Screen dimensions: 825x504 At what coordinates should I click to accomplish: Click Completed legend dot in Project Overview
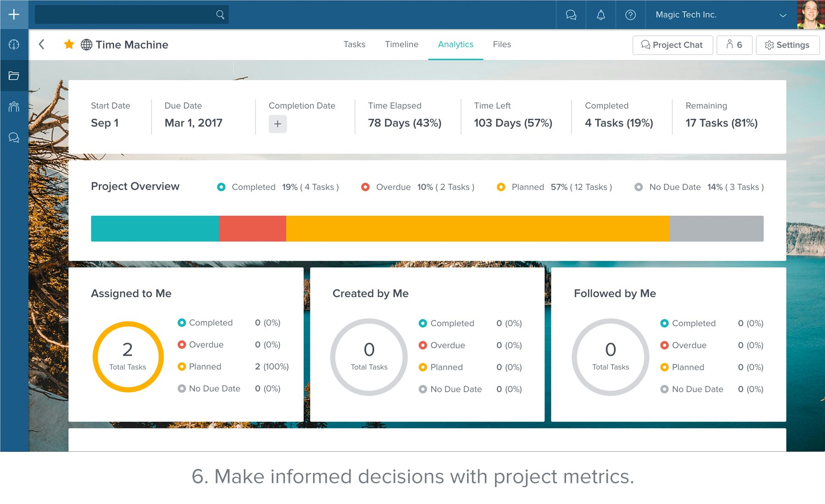[x=221, y=187]
